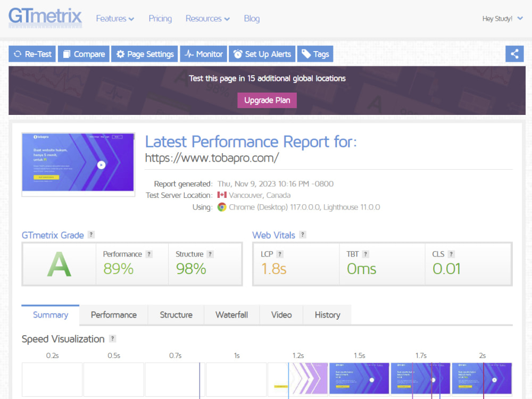
Task: Click the 1.8s LCP value
Action: (274, 269)
